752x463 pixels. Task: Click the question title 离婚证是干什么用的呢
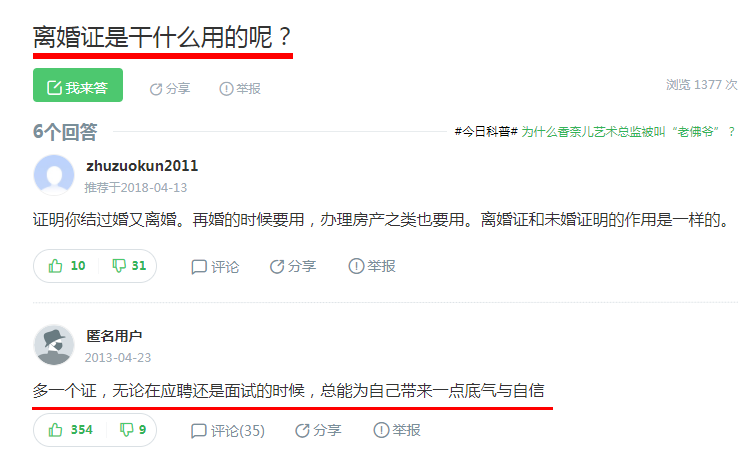(x=163, y=37)
